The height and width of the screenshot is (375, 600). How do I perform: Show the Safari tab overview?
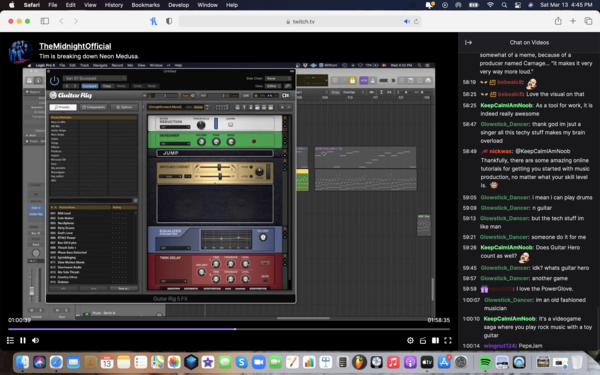588,21
